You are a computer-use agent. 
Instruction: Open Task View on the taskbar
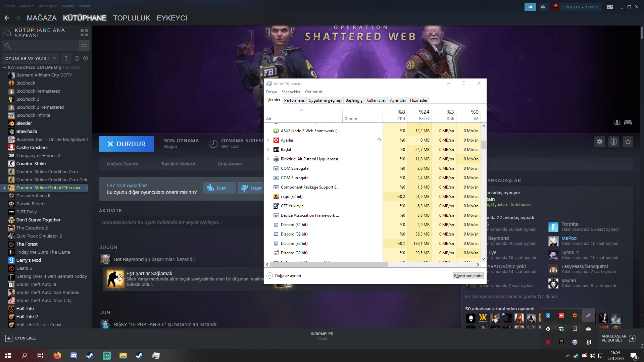click(40, 356)
